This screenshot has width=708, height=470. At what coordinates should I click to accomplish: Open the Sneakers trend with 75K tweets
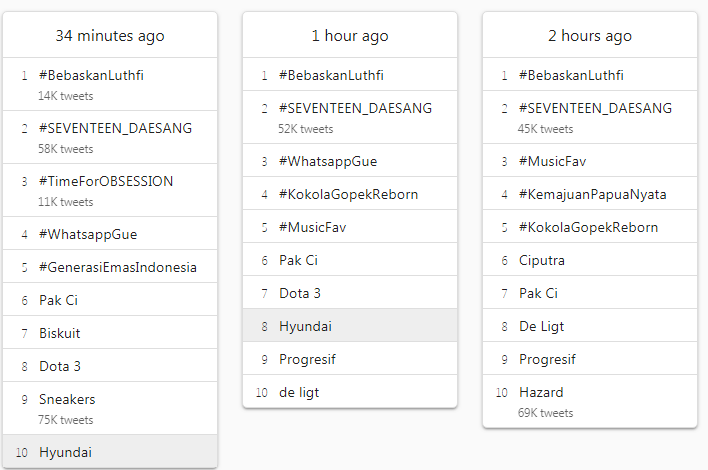(x=110, y=408)
